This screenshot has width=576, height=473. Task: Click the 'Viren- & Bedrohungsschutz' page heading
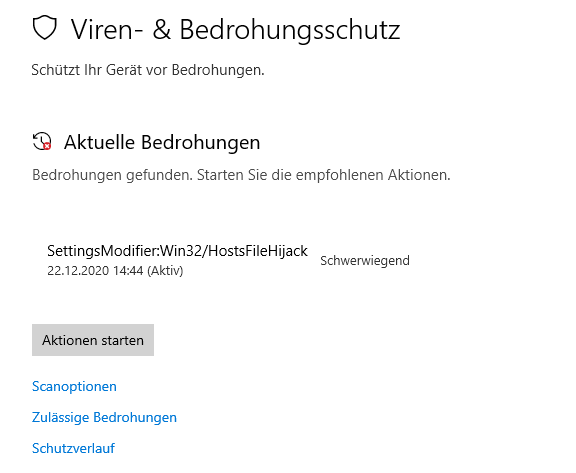[x=235, y=29]
